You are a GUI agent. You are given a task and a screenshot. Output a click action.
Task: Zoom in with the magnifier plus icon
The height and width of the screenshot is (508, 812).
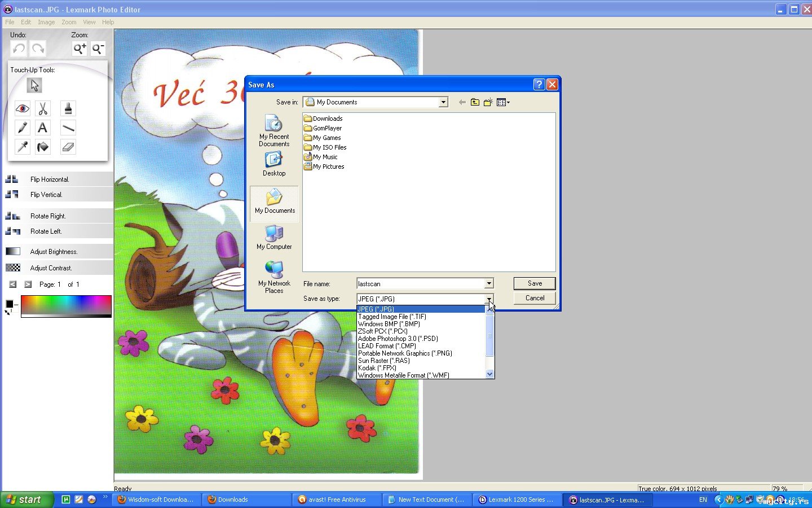(80, 49)
